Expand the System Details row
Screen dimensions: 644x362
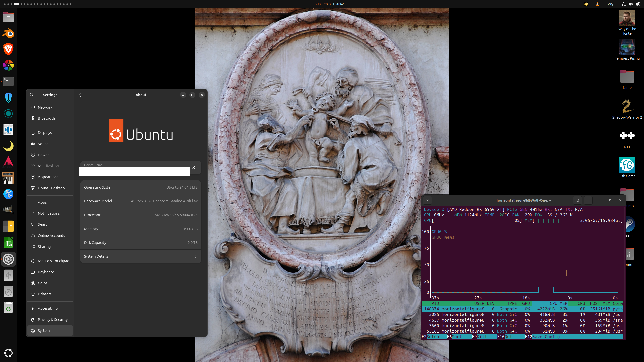141,256
